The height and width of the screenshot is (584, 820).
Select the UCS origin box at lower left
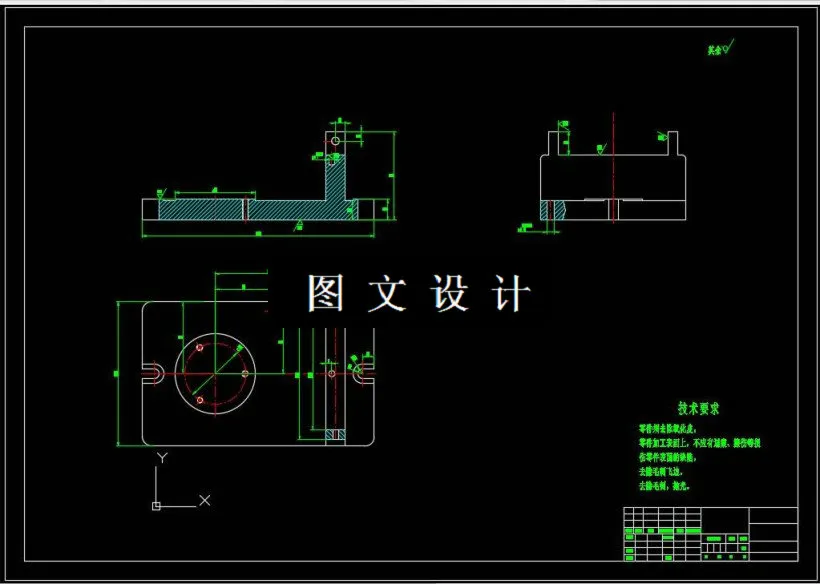(x=156, y=506)
